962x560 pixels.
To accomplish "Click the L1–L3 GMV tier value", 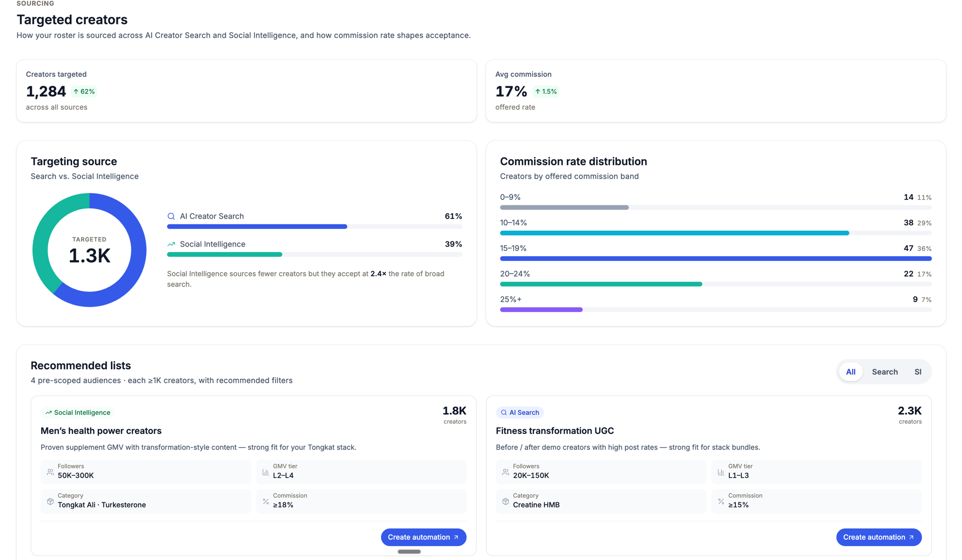I will [x=738, y=475].
